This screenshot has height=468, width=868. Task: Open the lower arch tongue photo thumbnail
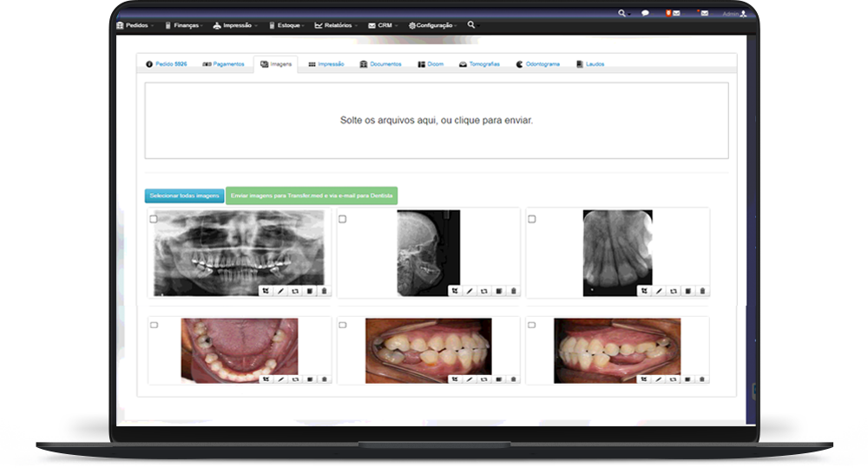[x=240, y=350]
